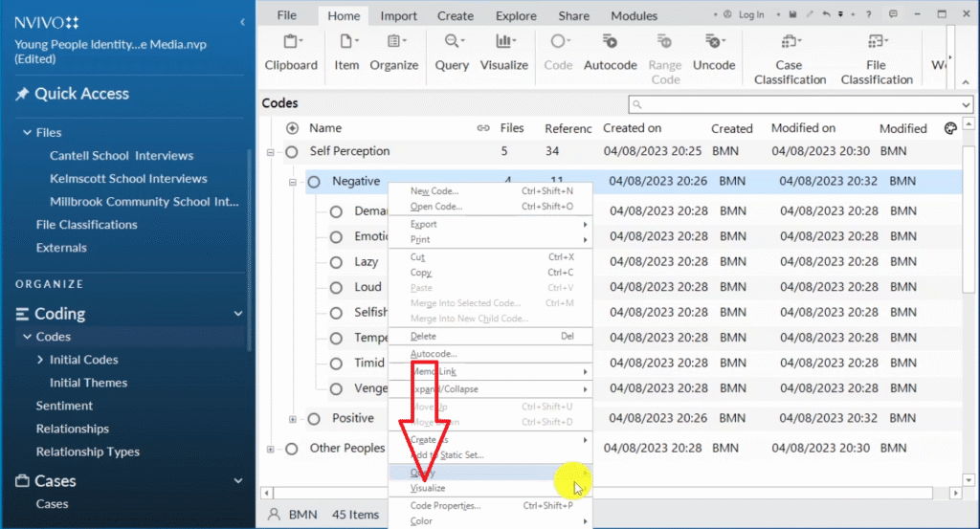Expand Initial Codes in the navigation pane
This screenshot has height=529, width=980.
tap(40, 360)
